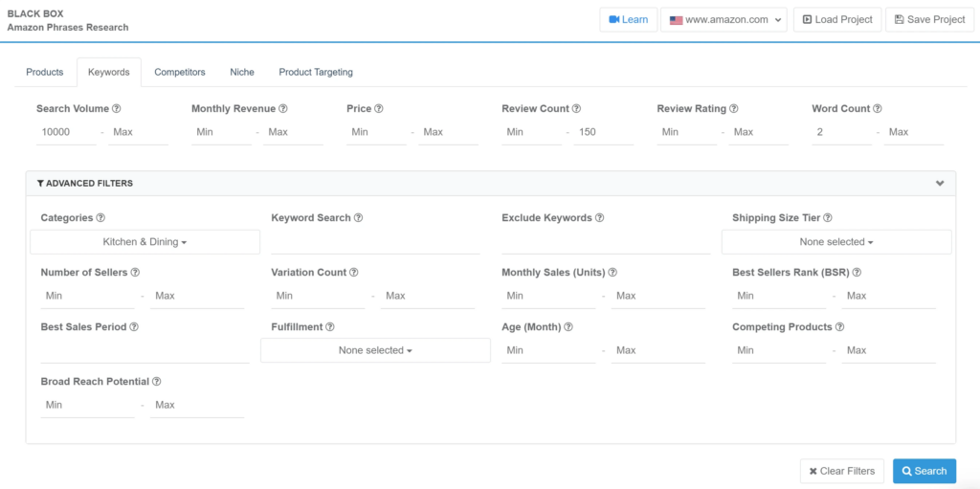
Task: Click the Clear Filters button
Action: click(x=841, y=471)
